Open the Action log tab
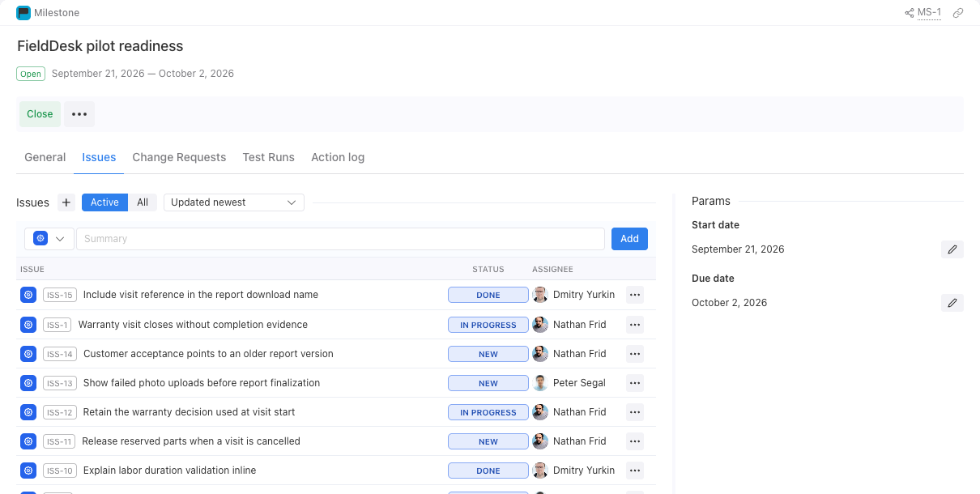980x494 pixels. pos(338,157)
